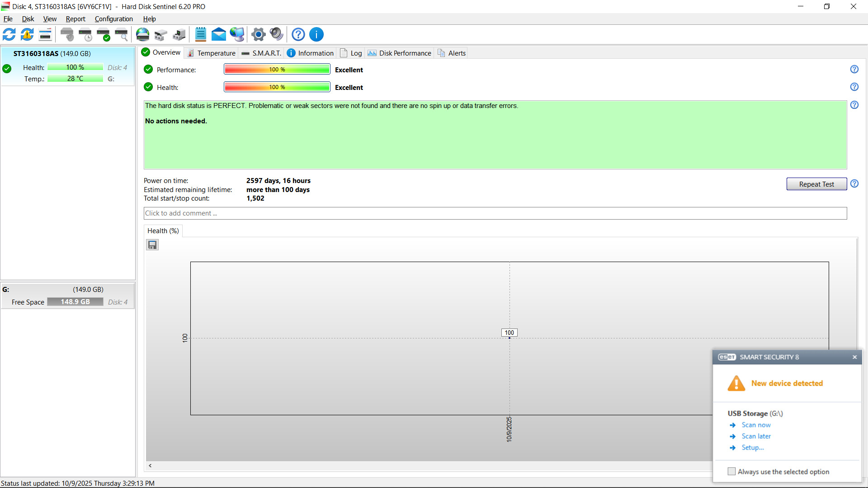Switch to the Disk Performance tab

point(400,53)
